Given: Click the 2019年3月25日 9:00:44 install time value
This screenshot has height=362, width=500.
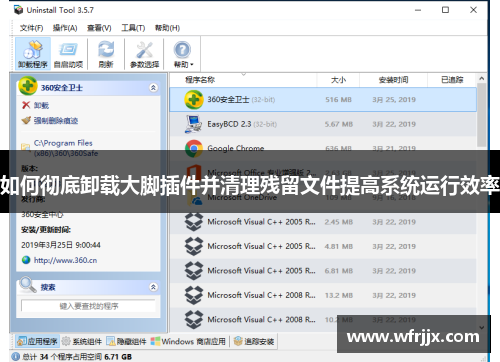Looking at the screenshot, I should 61,245.
